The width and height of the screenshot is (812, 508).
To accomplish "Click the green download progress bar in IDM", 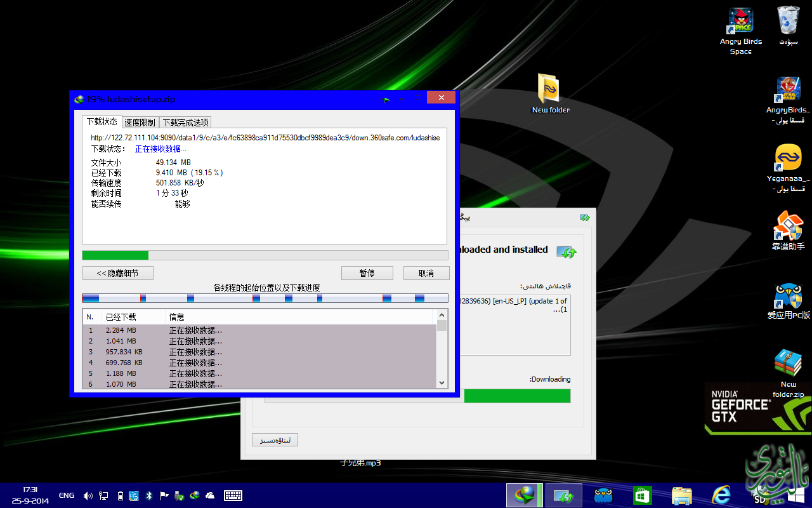I will (265, 255).
